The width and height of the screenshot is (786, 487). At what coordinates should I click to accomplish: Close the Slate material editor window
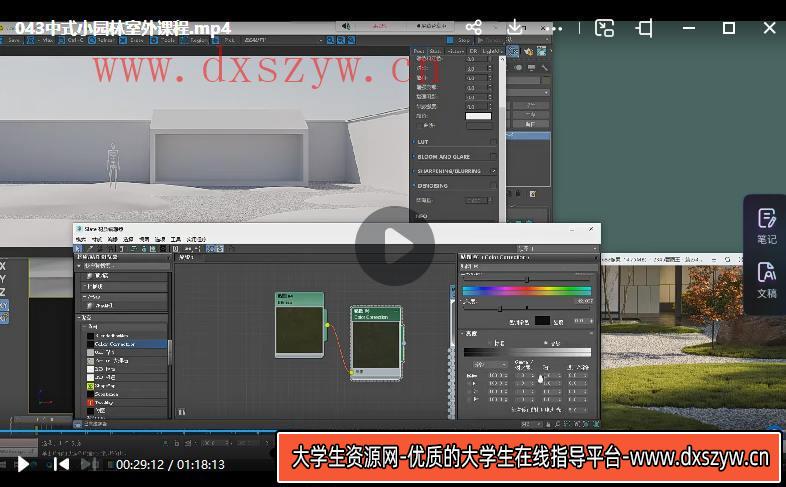591,229
